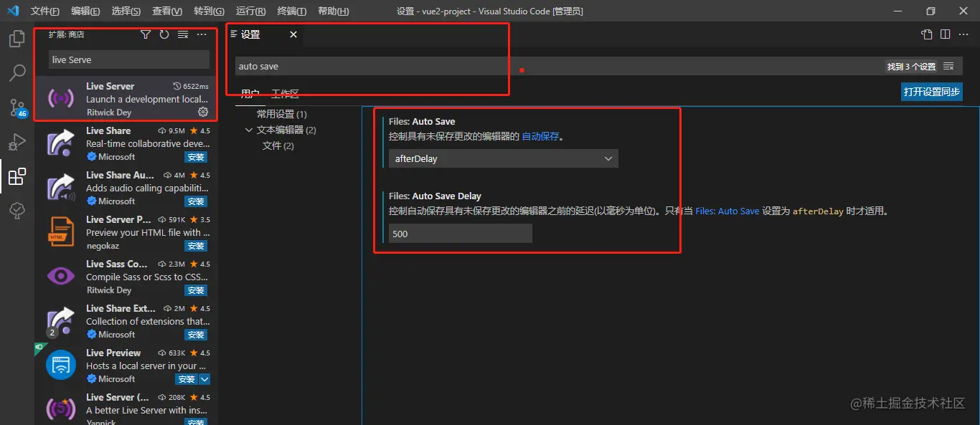Open Live Preview install dropdown arrow
The image size is (980, 425).
coord(204,379)
